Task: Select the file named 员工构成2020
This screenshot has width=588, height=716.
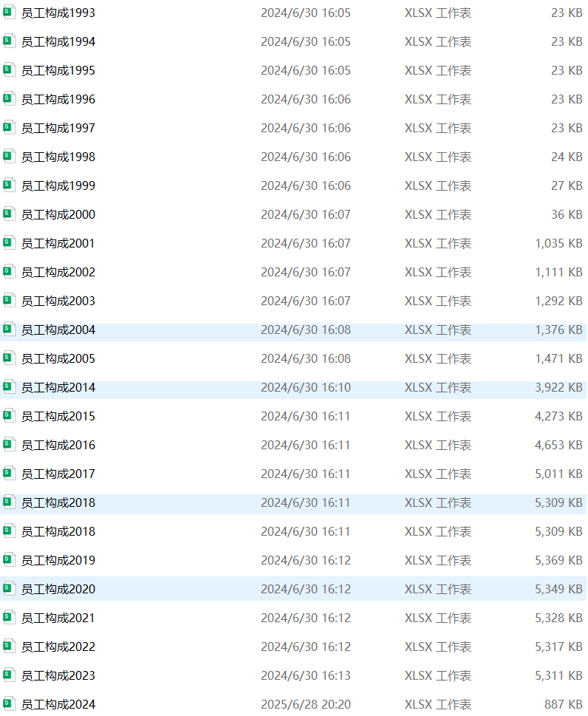Action: click(x=58, y=590)
